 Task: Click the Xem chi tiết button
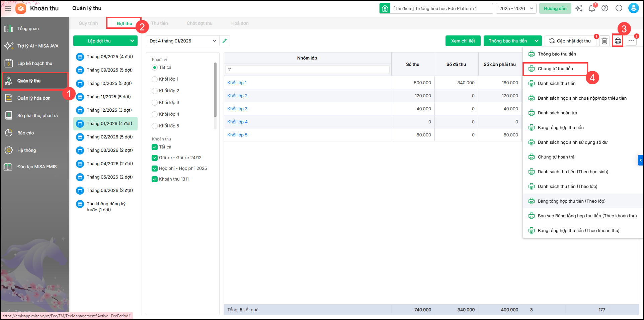[x=463, y=41]
